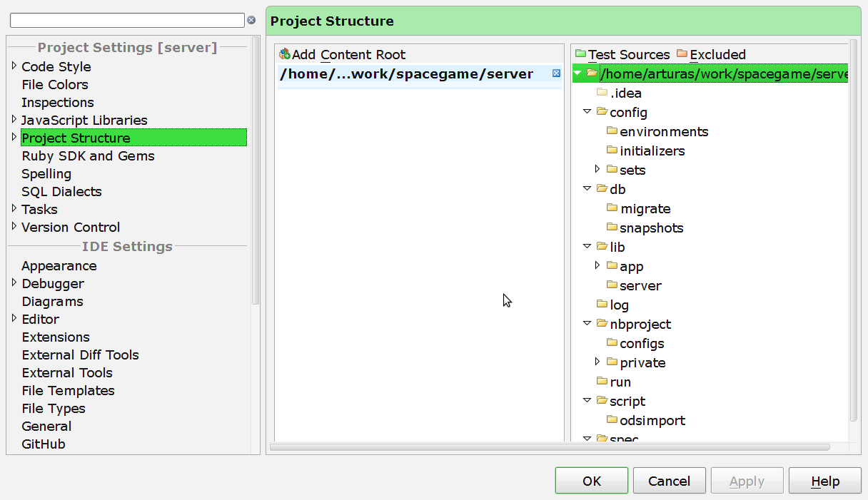This screenshot has height=500, width=868.
Task: Click the configs folder icon
Action: coord(612,343)
